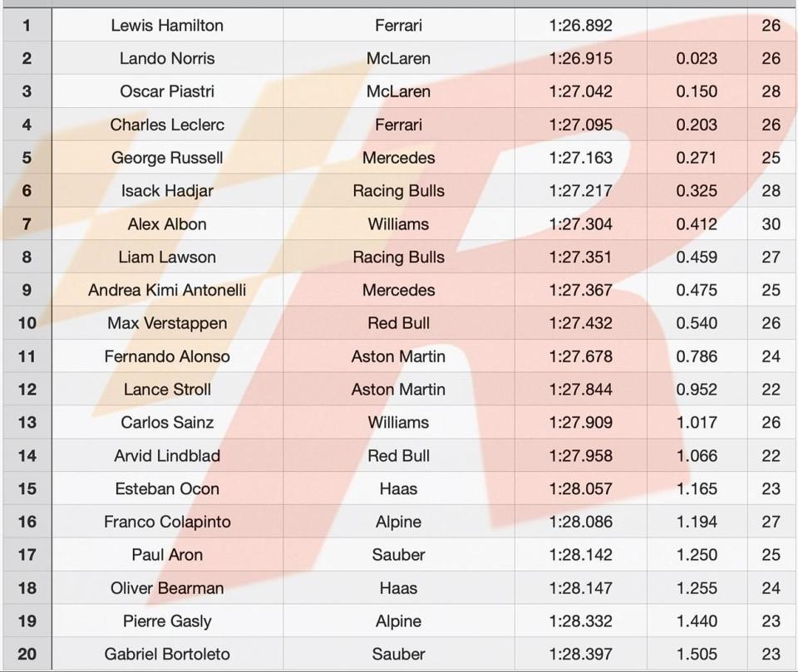Select Lando Norris lap time 1:26.915
798x672 pixels.
(581, 58)
